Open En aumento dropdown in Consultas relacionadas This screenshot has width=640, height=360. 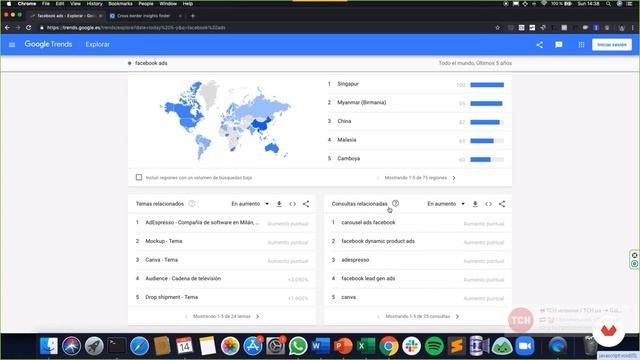pyautogui.click(x=446, y=204)
